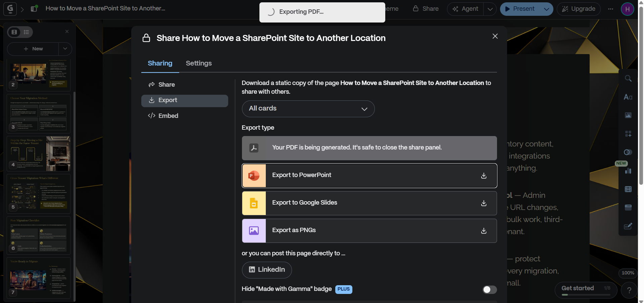Open the charts tool marked NEW
Screen dimensions: 644x303
628,171
